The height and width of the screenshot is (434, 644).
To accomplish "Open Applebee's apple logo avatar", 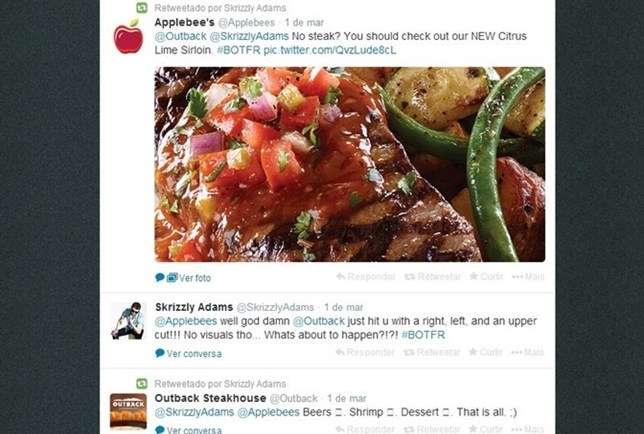I will pyautogui.click(x=129, y=36).
